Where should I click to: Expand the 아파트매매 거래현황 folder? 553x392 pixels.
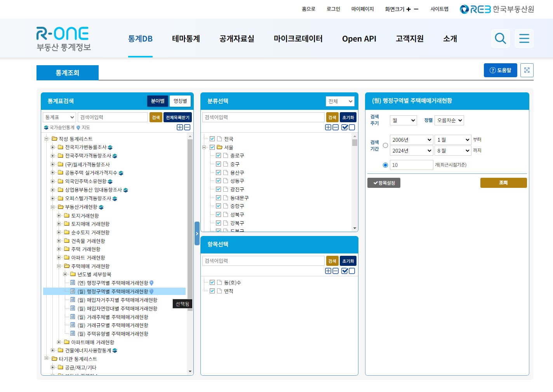(x=59, y=342)
